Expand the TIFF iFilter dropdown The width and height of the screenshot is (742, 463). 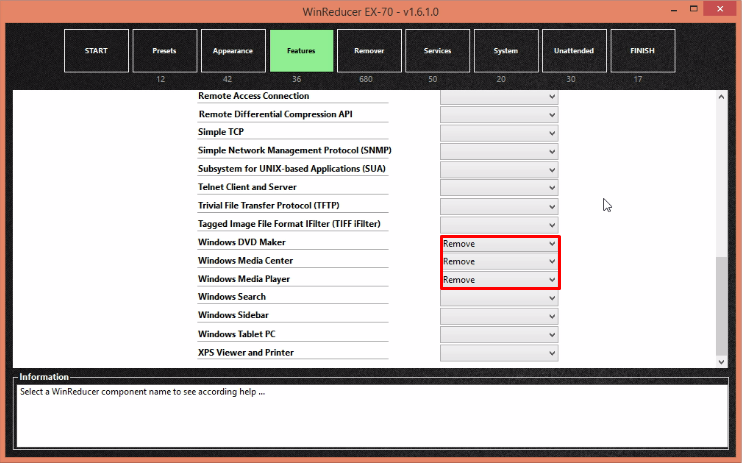pyautogui.click(x=499, y=225)
